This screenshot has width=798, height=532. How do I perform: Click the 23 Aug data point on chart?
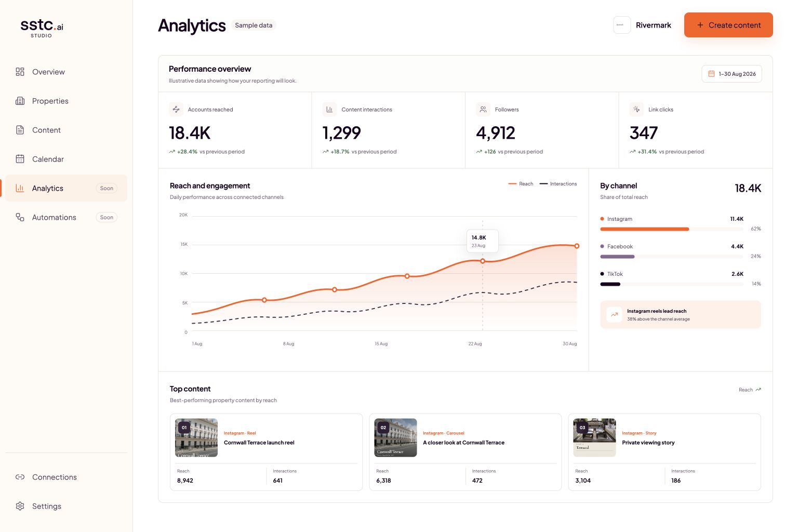(483, 261)
